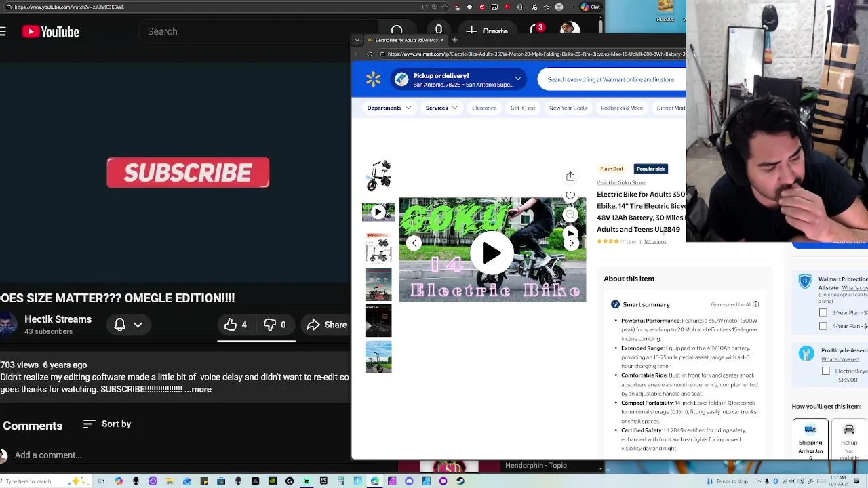Open File Explorer on taskbar
The image size is (868, 488).
[x=170, y=481]
